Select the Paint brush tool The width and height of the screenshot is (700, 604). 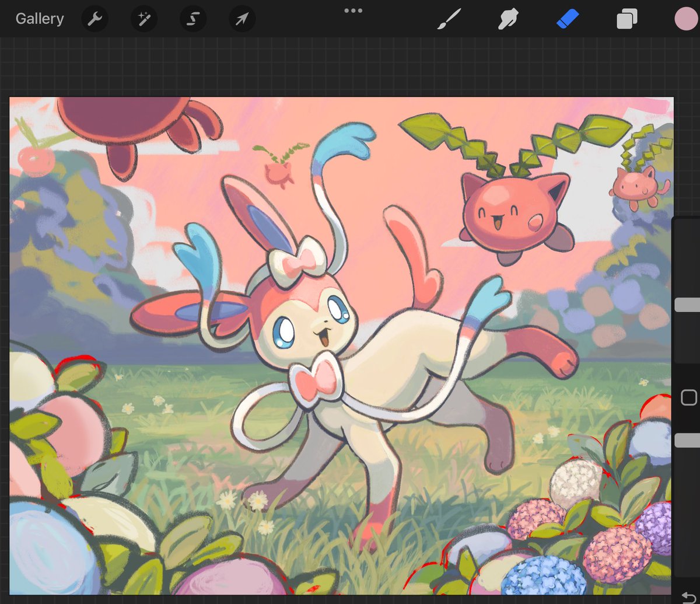(x=450, y=18)
